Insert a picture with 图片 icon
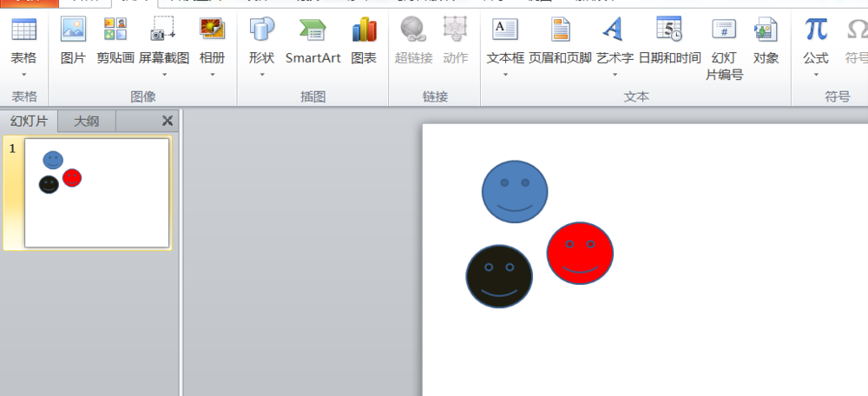The image size is (868, 396). click(73, 29)
